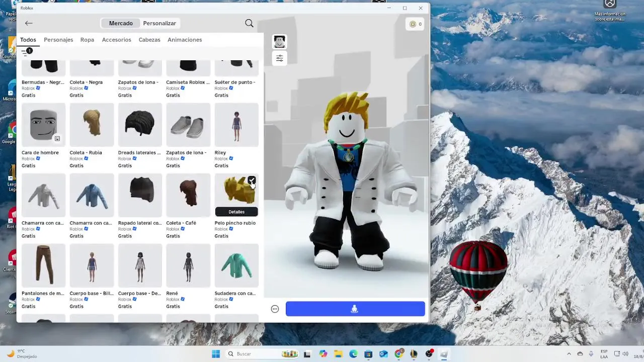This screenshot has height=362, width=644.
Task: Switch to the Mercado toggle
Action: pos(121,23)
